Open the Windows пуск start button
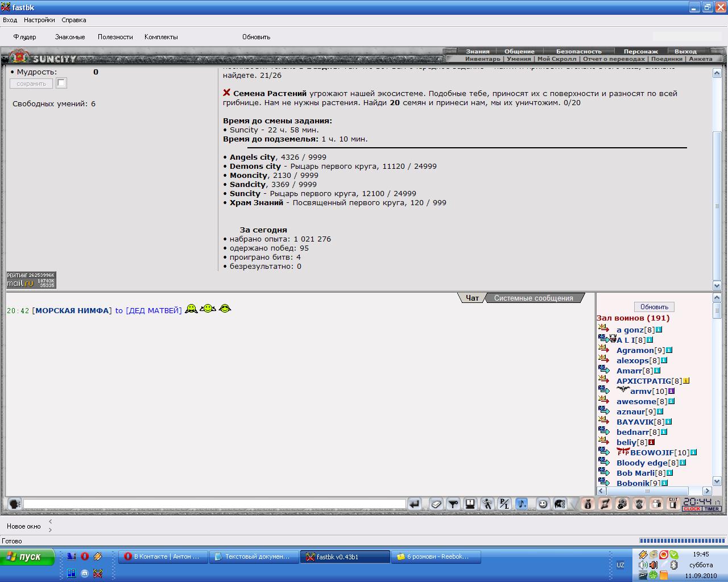The image size is (728, 582). pos(27,557)
